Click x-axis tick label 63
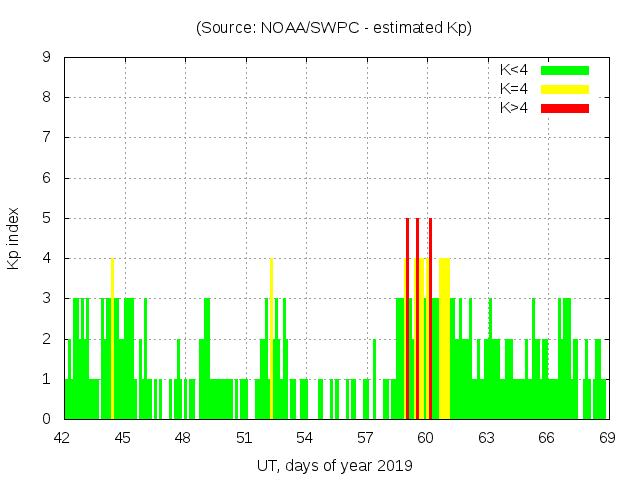This screenshot has height=480, width=640. pyautogui.click(x=486, y=438)
